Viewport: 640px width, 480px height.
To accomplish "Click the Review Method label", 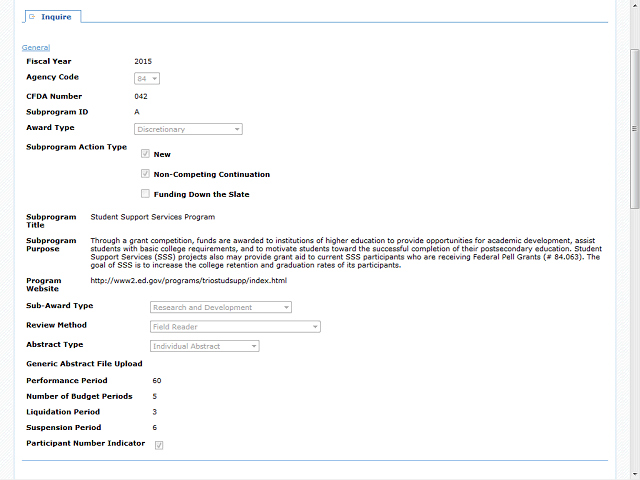I will point(56,325).
